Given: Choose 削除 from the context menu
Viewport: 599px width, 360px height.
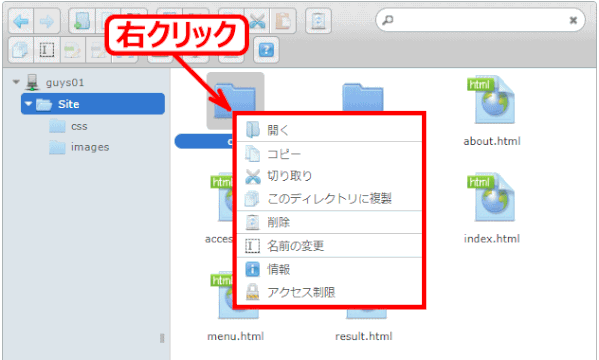Looking at the screenshot, I should tap(329, 222).
